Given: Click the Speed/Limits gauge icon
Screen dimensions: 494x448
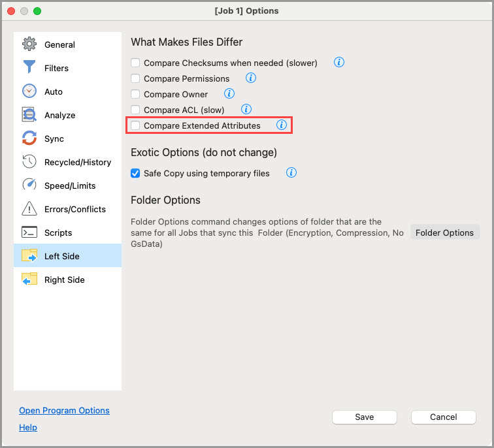Looking at the screenshot, I should tap(29, 185).
